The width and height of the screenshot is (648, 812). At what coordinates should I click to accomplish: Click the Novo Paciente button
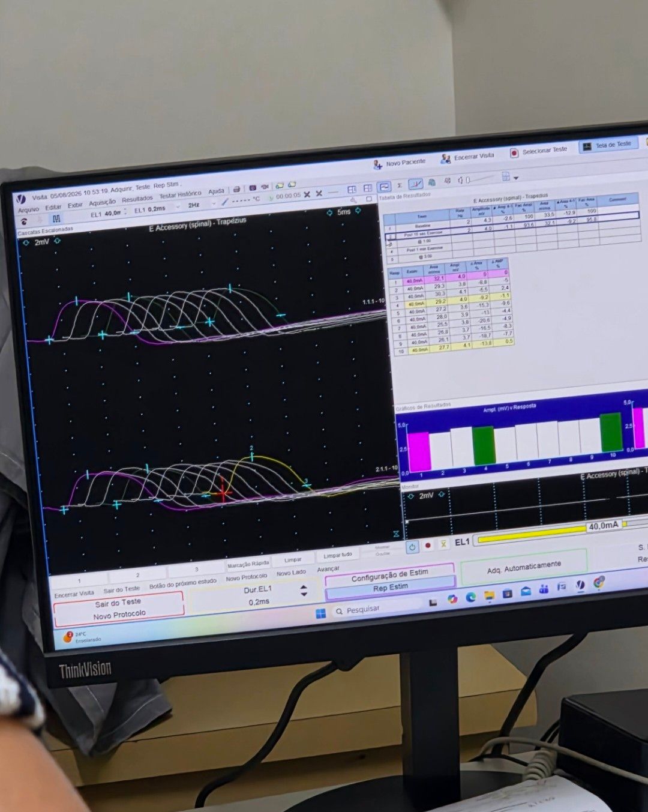point(400,163)
